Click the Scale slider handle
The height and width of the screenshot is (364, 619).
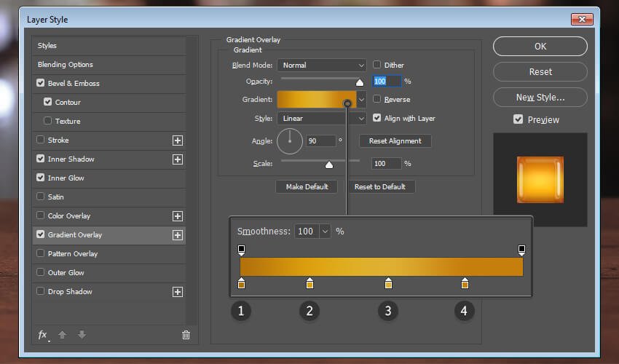click(x=329, y=165)
